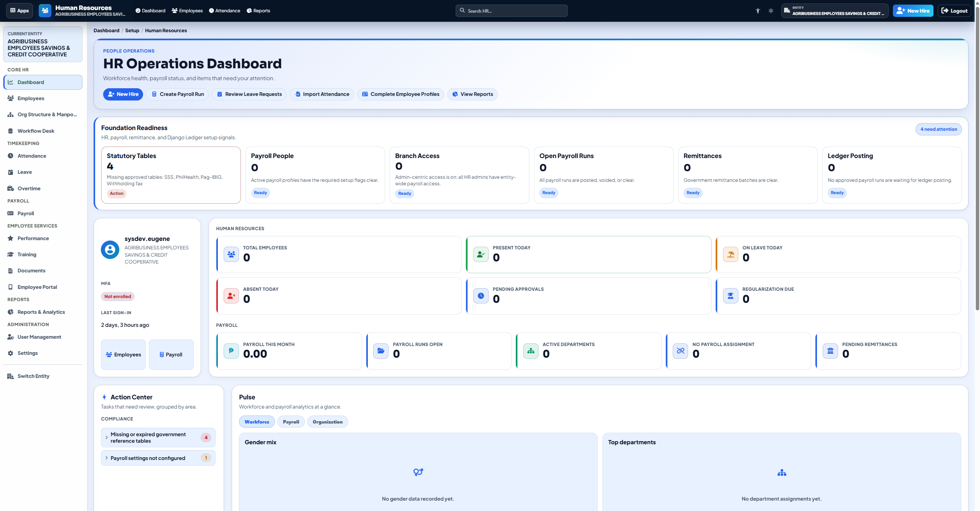Click the Present Today user-check icon

tap(481, 254)
